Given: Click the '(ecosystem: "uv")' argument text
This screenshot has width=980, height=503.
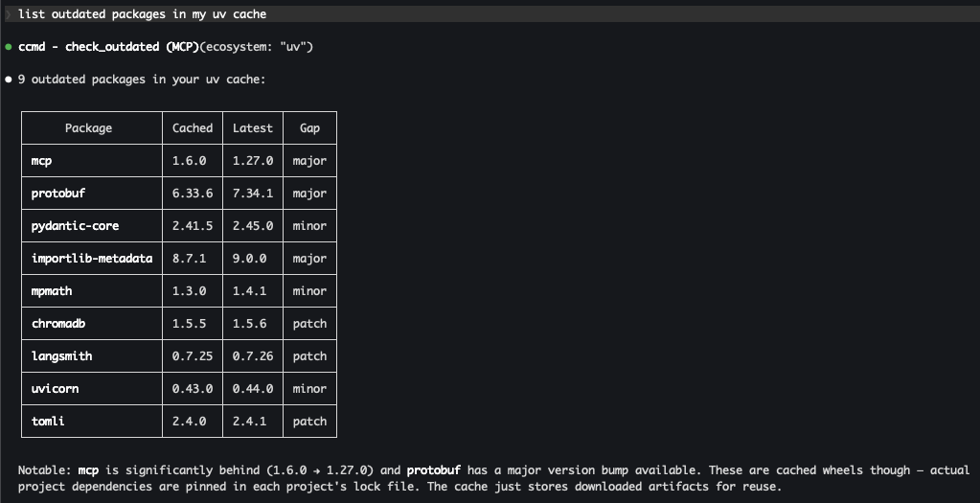Looking at the screenshot, I should click(256, 47).
